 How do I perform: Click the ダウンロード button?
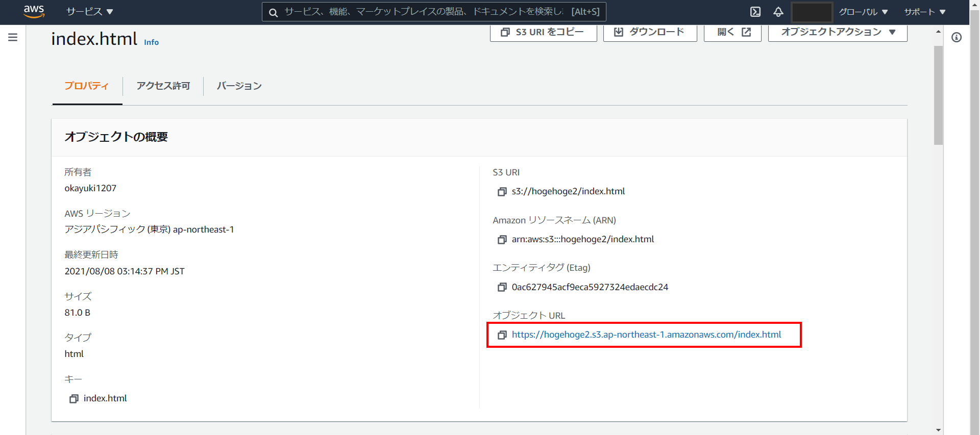[x=650, y=32]
